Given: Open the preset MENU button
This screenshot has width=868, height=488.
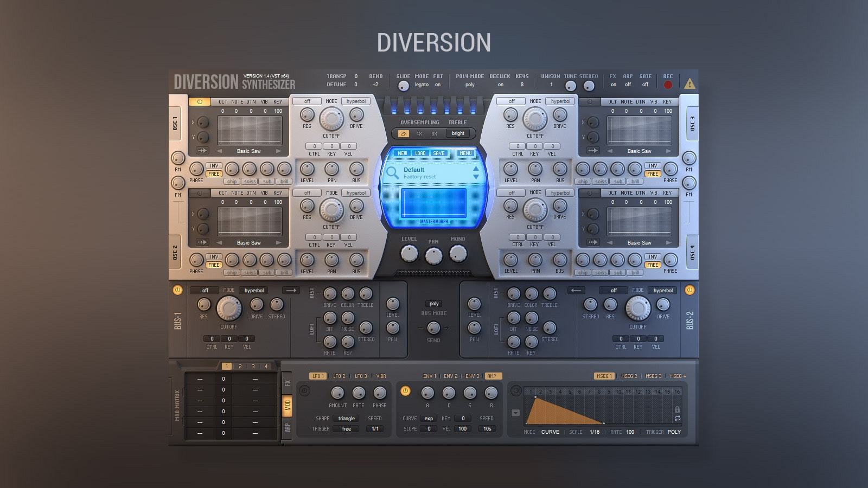Looking at the screenshot, I should [465, 153].
